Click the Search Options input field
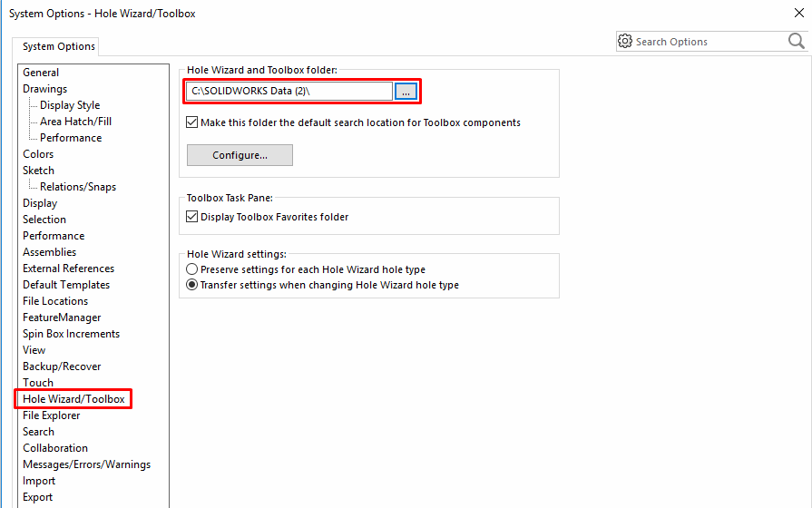Viewport: 812px width, 508px height. (x=709, y=42)
